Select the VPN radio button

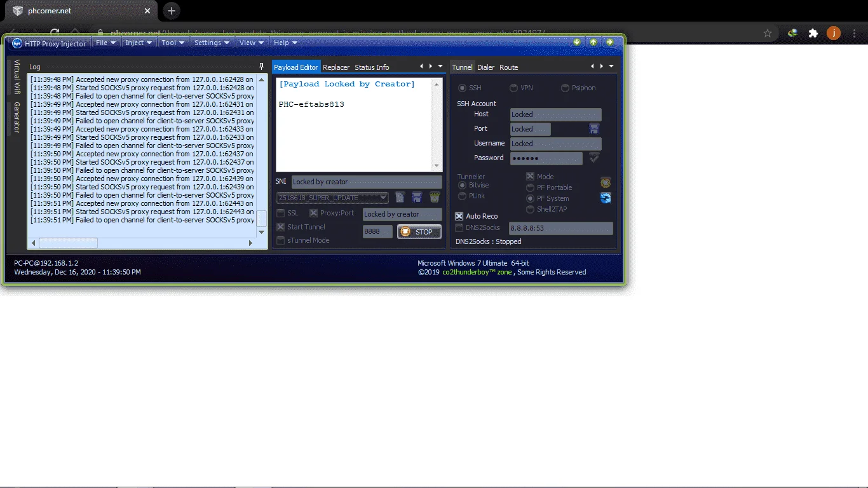click(x=513, y=88)
